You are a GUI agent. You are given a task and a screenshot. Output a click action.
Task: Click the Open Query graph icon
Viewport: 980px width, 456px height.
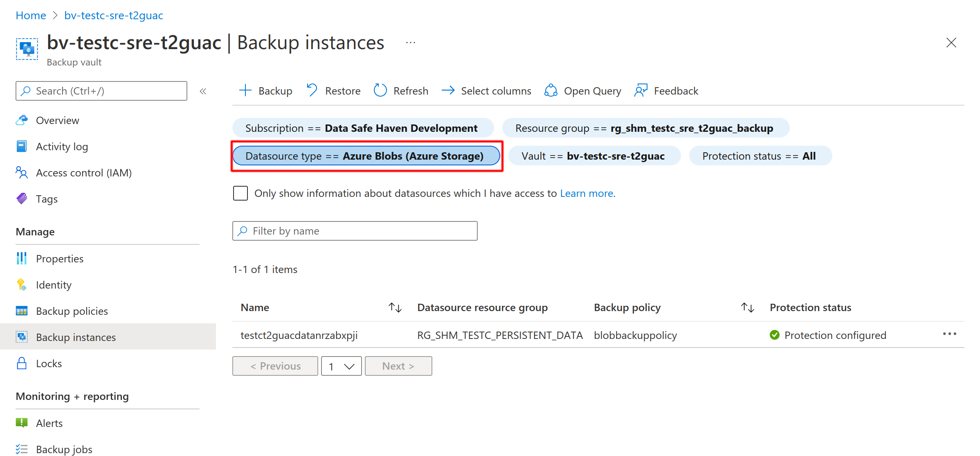pos(551,90)
